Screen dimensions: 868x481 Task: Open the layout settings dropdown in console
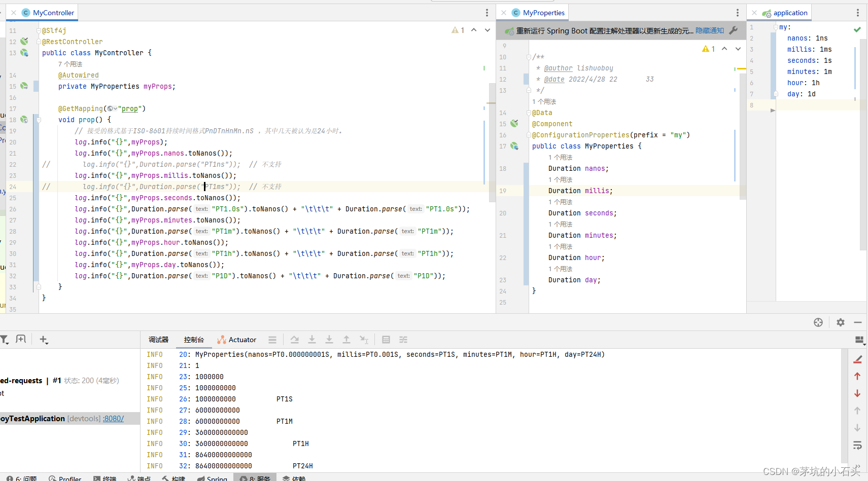coord(859,340)
